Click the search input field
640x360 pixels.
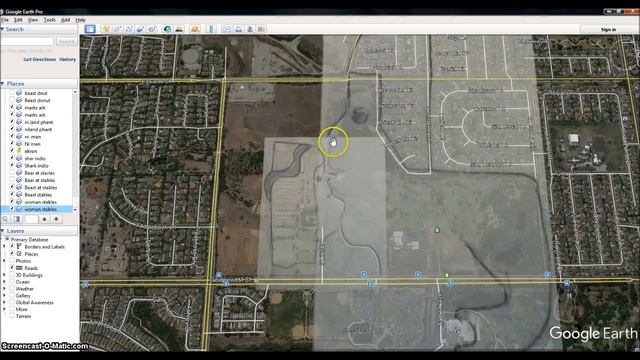[x=27, y=41]
